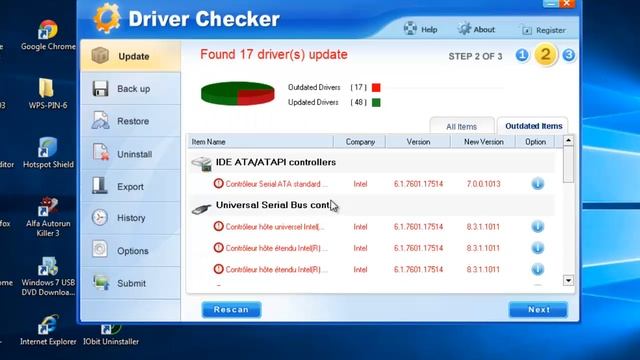640x360 pixels.
Task: Sort by the Item Name column header
Action: point(260,142)
